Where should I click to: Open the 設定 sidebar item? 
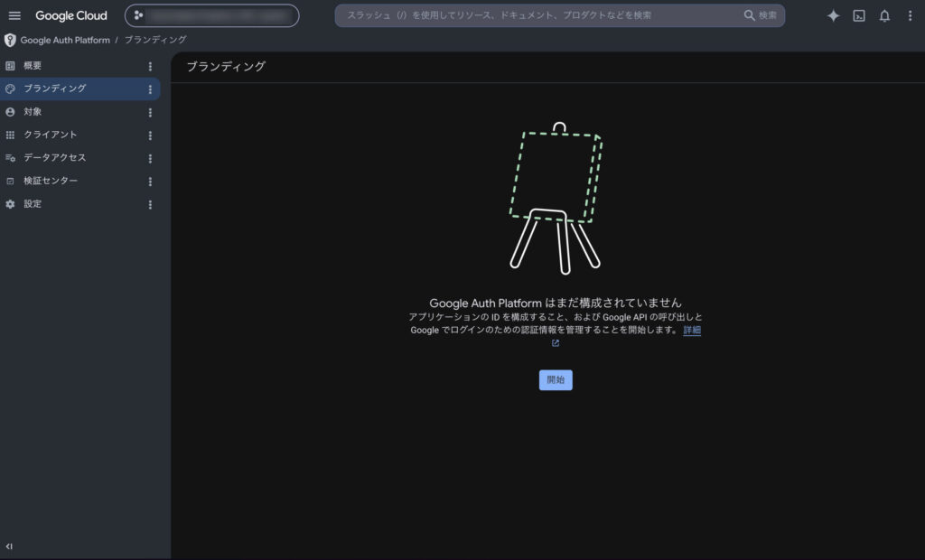point(80,204)
